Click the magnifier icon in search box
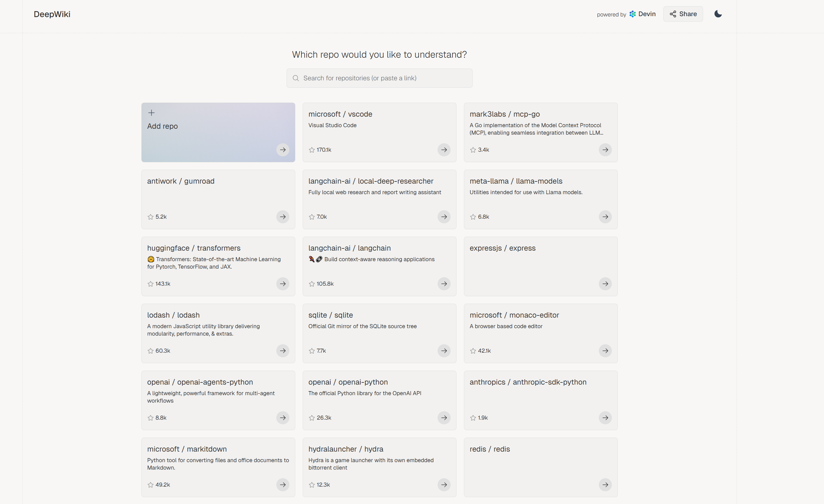 click(x=296, y=78)
